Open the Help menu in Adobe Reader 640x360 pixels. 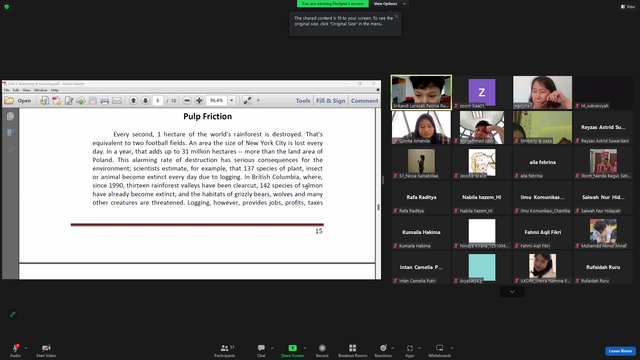55,90
